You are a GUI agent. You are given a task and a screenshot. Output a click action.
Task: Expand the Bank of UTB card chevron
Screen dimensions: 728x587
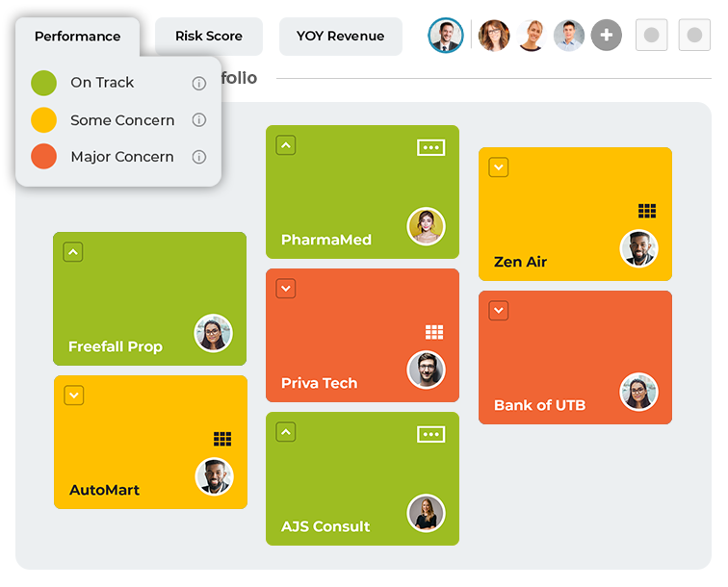(499, 311)
